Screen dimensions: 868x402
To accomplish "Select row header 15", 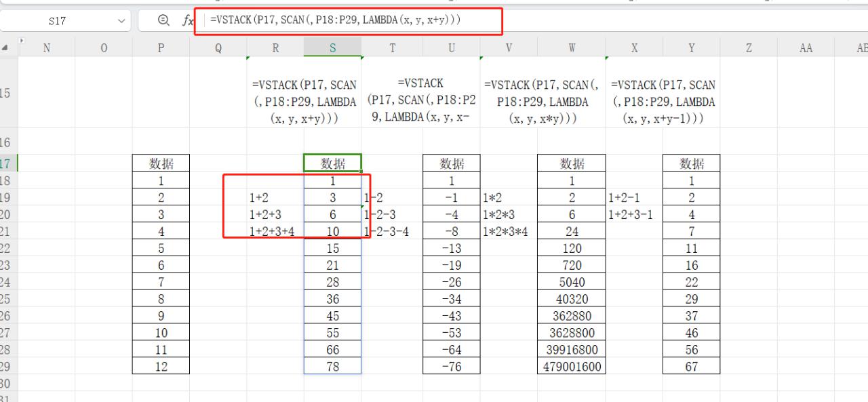I will pyautogui.click(x=8, y=93).
